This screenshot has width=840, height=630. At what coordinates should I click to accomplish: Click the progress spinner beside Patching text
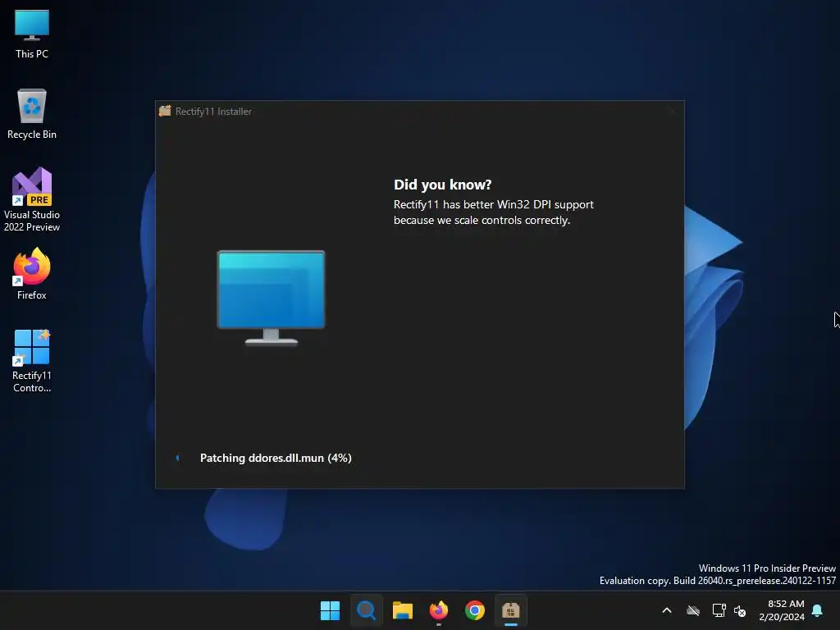pyautogui.click(x=178, y=458)
